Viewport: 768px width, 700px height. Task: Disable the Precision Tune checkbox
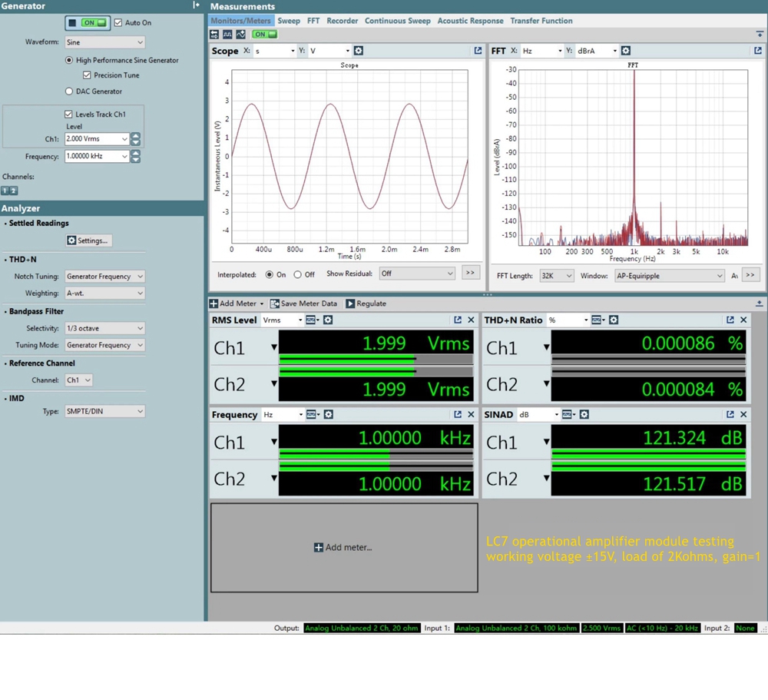[87, 75]
